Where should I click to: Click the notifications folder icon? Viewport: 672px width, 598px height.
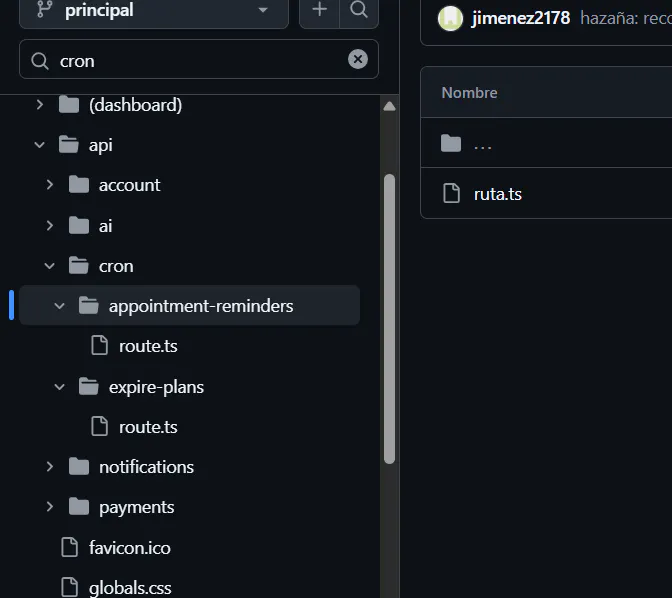coord(79,466)
